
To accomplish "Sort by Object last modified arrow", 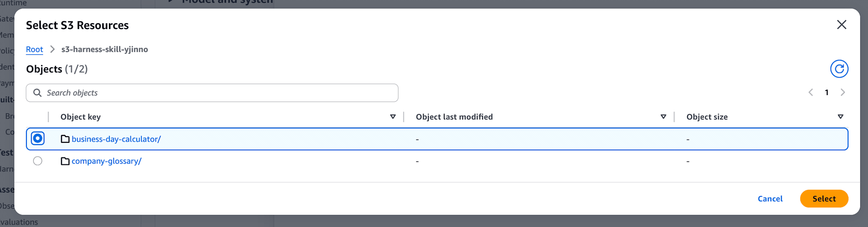I will click(663, 117).
